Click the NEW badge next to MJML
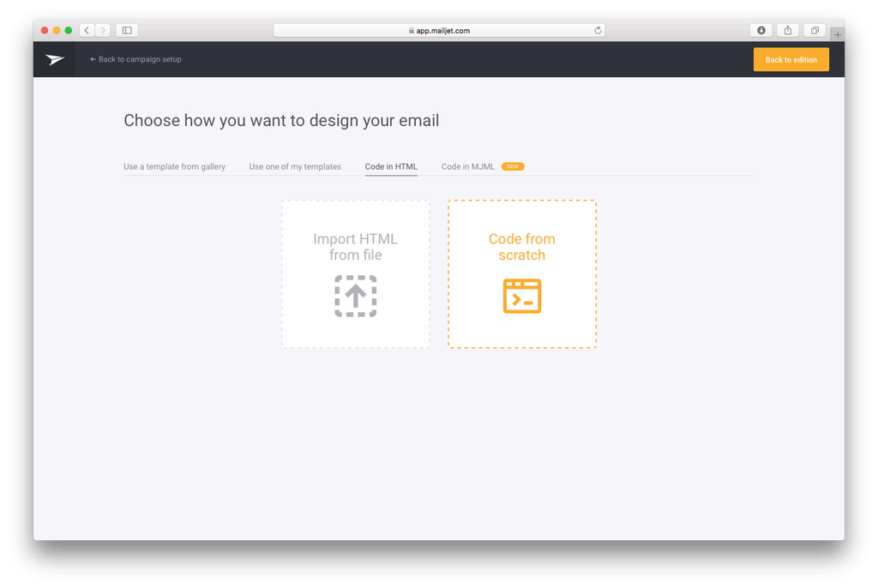 click(x=513, y=166)
